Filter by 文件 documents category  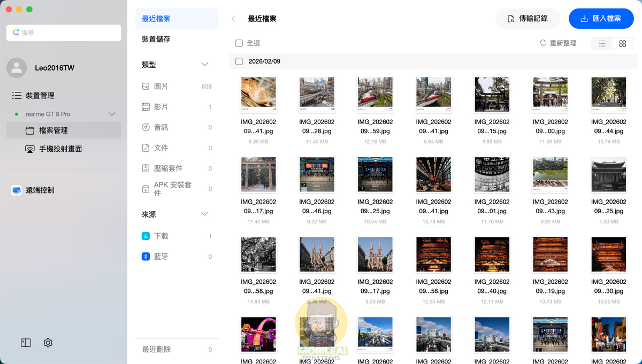177,148
